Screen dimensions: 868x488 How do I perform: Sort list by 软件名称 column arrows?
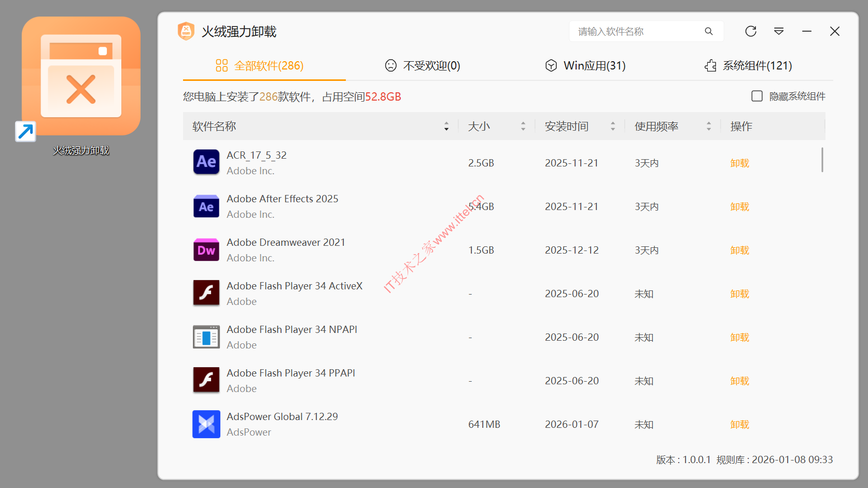[446, 127]
